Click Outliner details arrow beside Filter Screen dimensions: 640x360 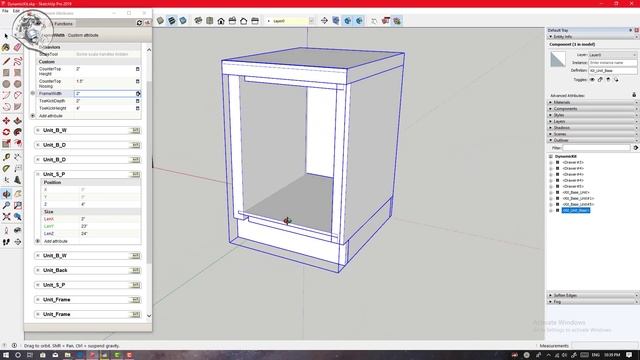tap(636, 148)
